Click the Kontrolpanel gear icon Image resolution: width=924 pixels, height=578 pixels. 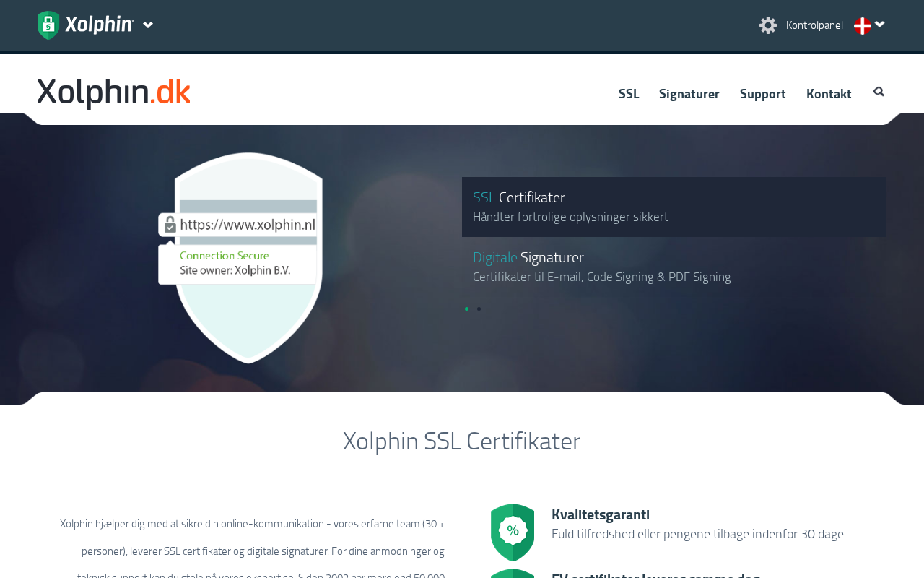(x=768, y=25)
